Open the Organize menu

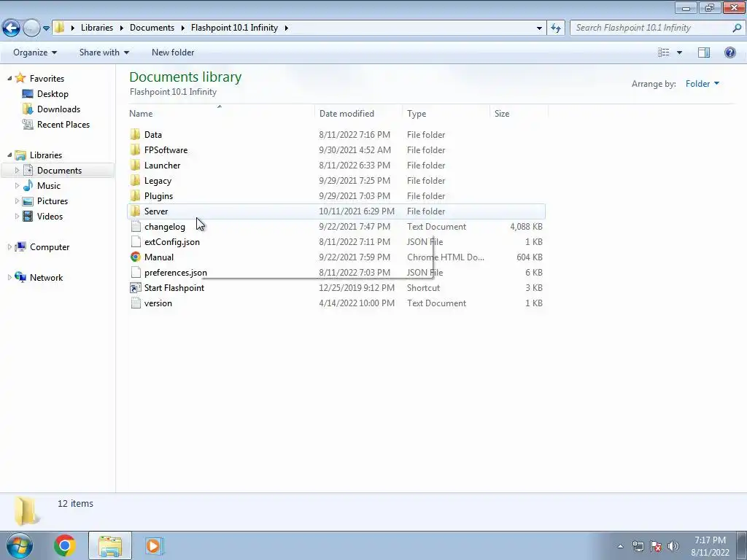[x=35, y=52]
